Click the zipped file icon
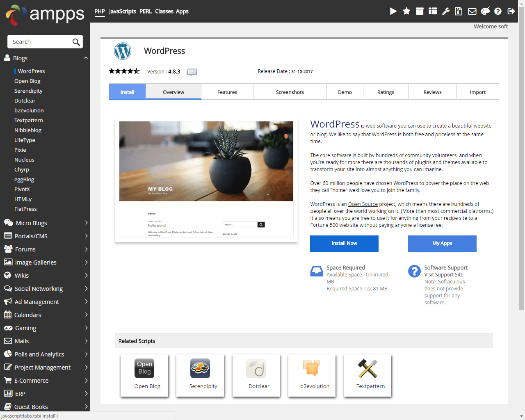The width and height of the screenshot is (525, 420). pos(459,11)
